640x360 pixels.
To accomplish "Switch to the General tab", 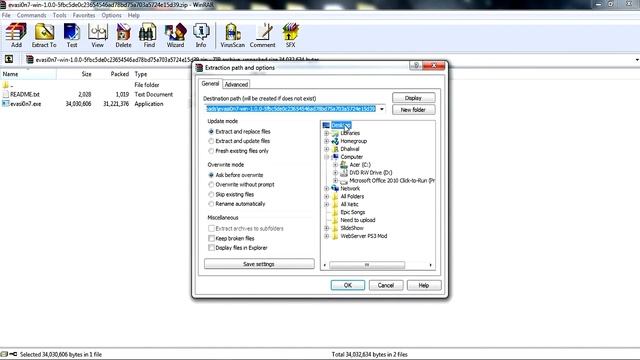I will pyautogui.click(x=210, y=84).
